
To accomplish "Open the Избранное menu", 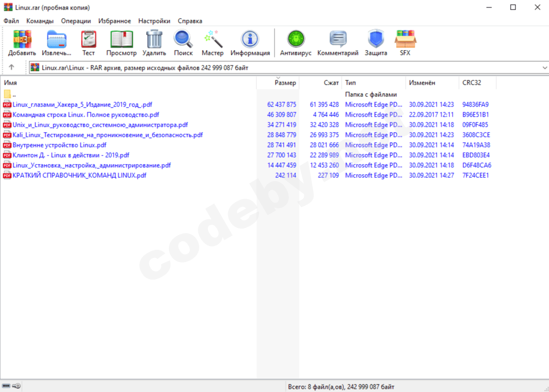I will pyautogui.click(x=115, y=21).
